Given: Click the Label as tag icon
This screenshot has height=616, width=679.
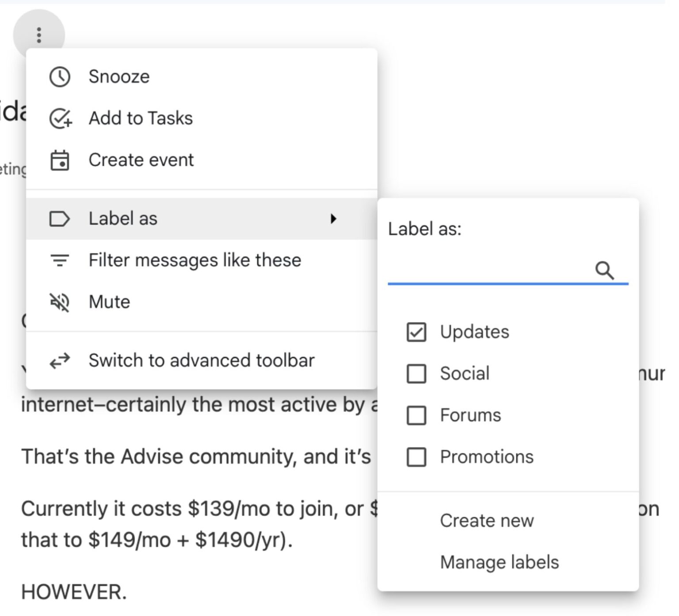Looking at the screenshot, I should click(61, 218).
